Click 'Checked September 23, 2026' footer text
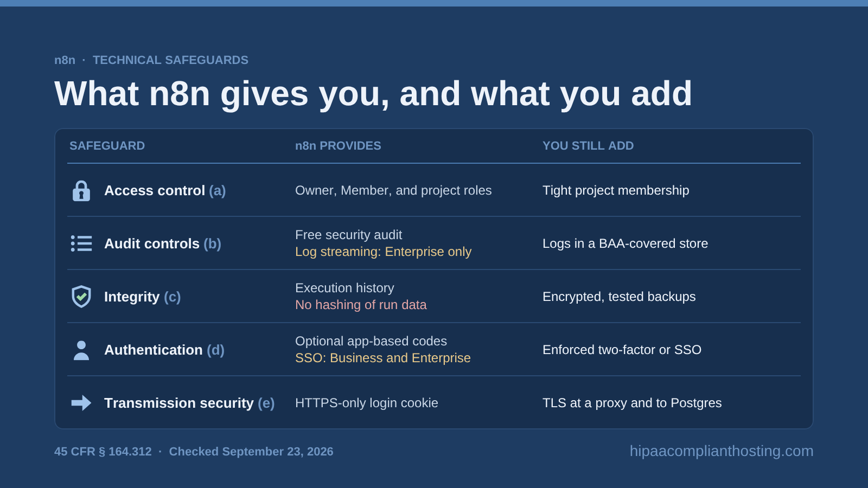 click(x=251, y=452)
